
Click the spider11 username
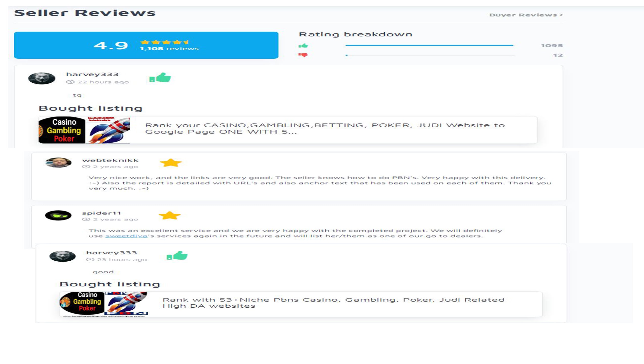(x=102, y=213)
